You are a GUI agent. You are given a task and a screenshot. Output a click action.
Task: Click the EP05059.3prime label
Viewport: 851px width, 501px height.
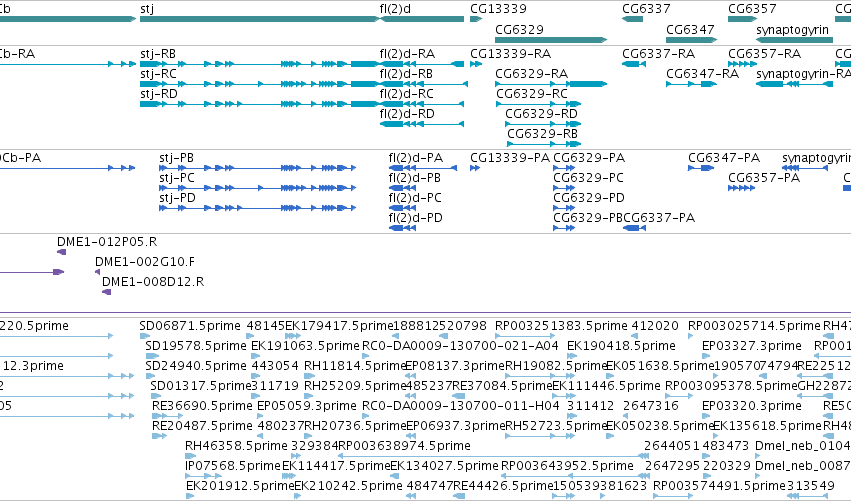click(x=307, y=406)
